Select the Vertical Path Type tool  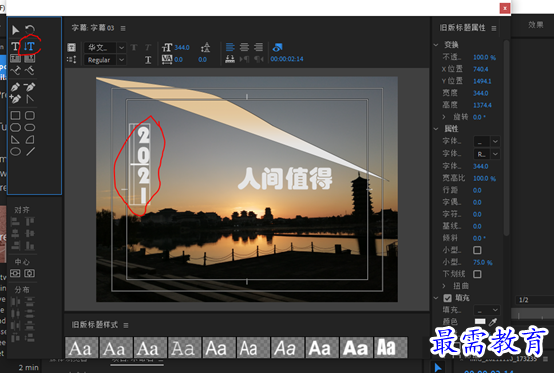click(30, 71)
